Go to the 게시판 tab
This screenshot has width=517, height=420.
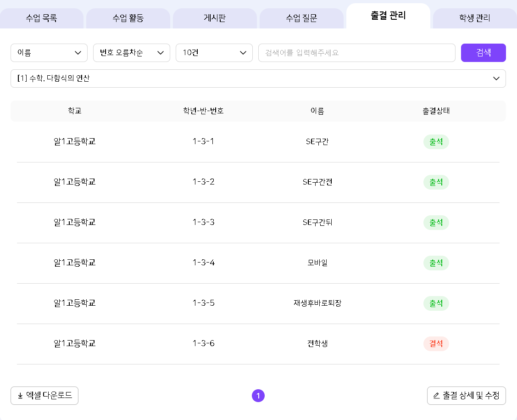[x=215, y=18]
